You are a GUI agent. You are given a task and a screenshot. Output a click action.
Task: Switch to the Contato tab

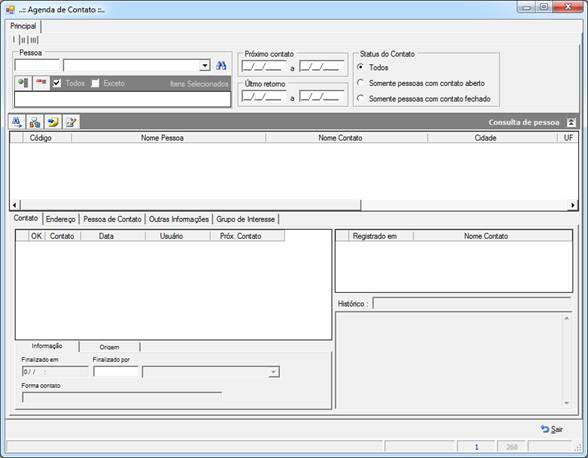[x=26, y=218]
